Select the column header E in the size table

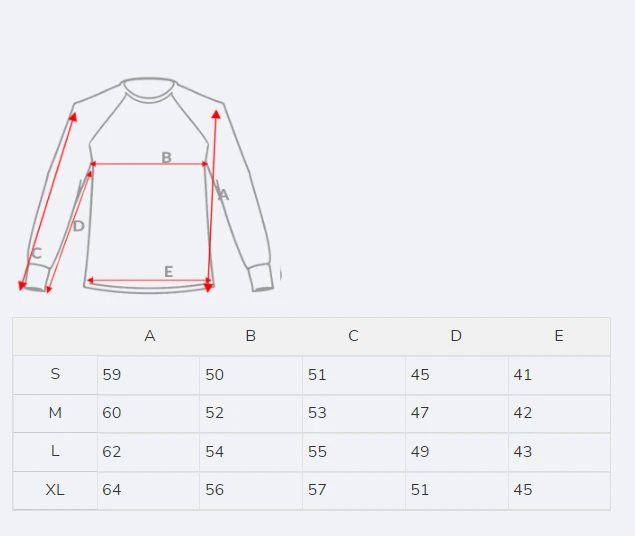point(559,336)
